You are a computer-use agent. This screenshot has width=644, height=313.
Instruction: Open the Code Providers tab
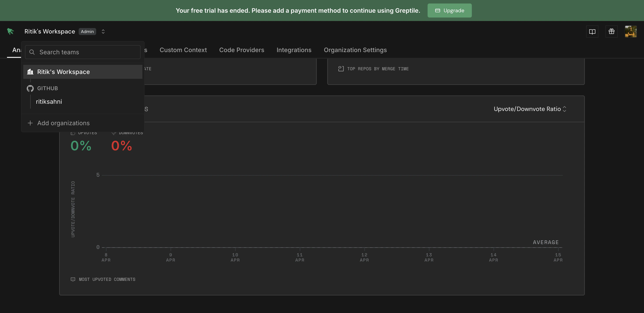click(241, 50)
